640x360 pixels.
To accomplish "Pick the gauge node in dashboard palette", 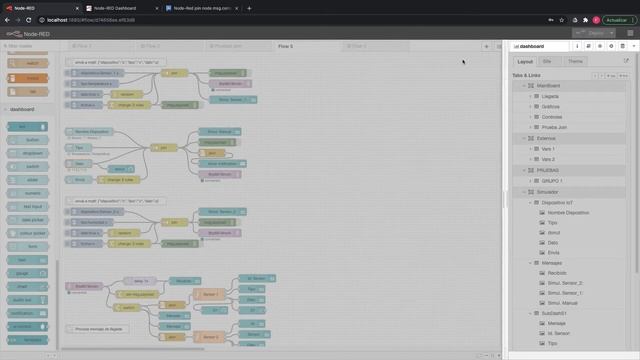I will tap(28, 273).
